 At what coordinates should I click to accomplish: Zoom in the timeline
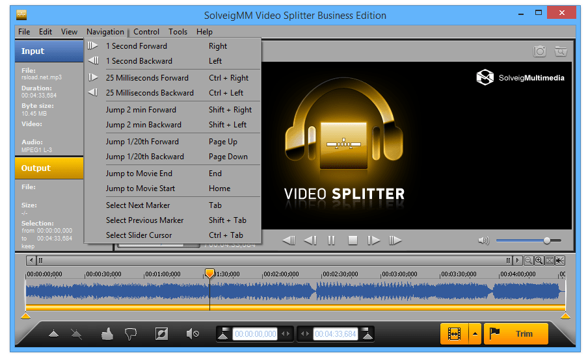click(539, 261)
